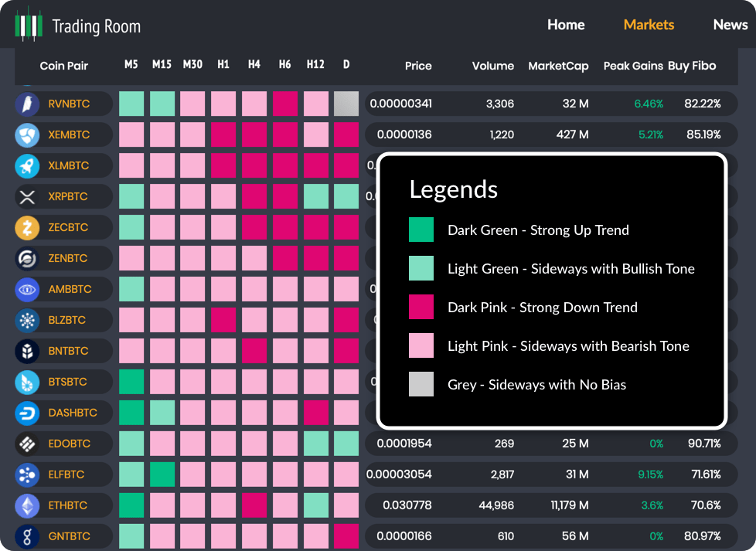Screen dimensions: 756x551
Task: Click the RVNBTC raven coin icon
Action: click(27, 104)
